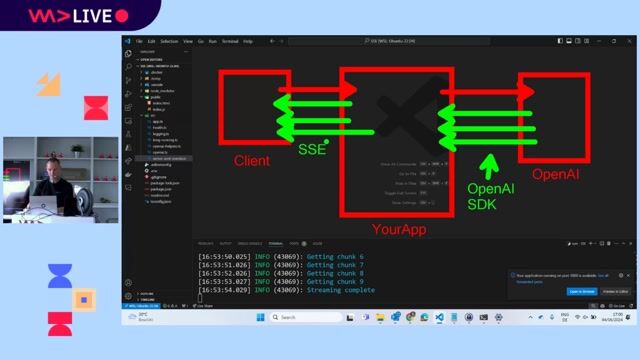Expand the .vscode folder
The height and width of the screenshot is (360, 640).
pos(164,84)
